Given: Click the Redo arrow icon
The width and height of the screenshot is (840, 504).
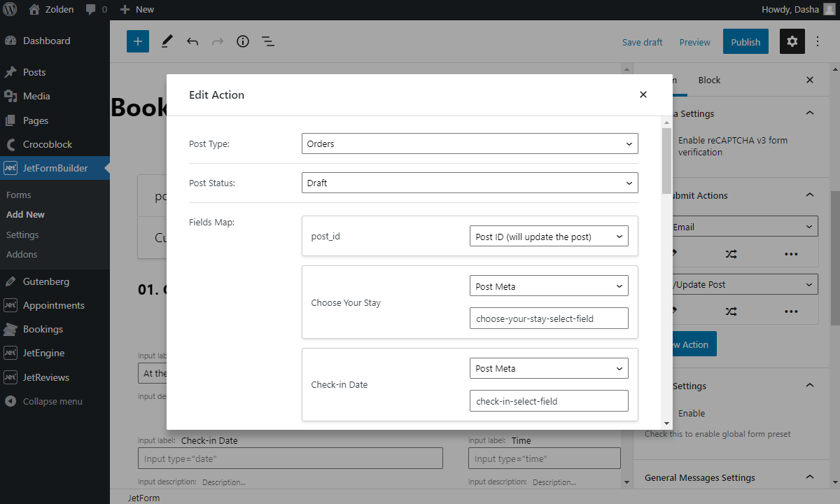Looking at the screenshot, I should (217, 41).
